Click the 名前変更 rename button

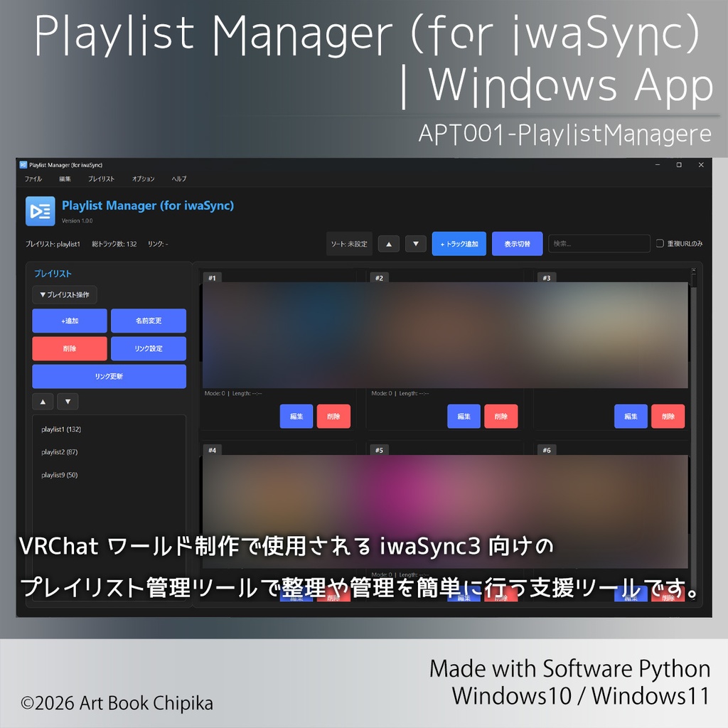147,321
